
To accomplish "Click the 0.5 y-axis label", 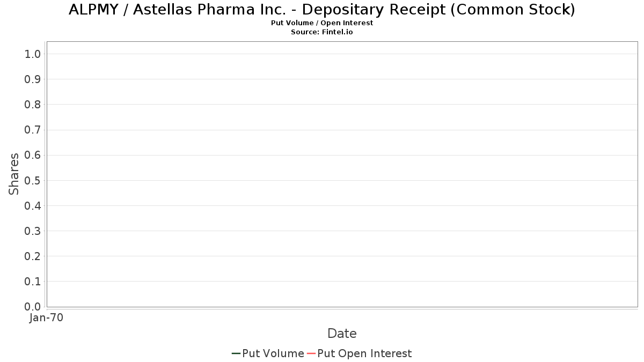I will (33, 180).
